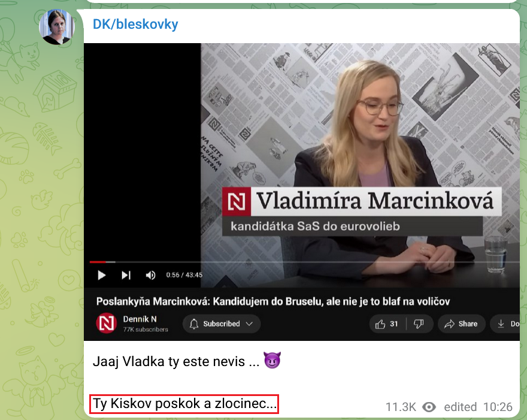
Task: Click the thumbs down dislike icon
Action: (419, 324)
